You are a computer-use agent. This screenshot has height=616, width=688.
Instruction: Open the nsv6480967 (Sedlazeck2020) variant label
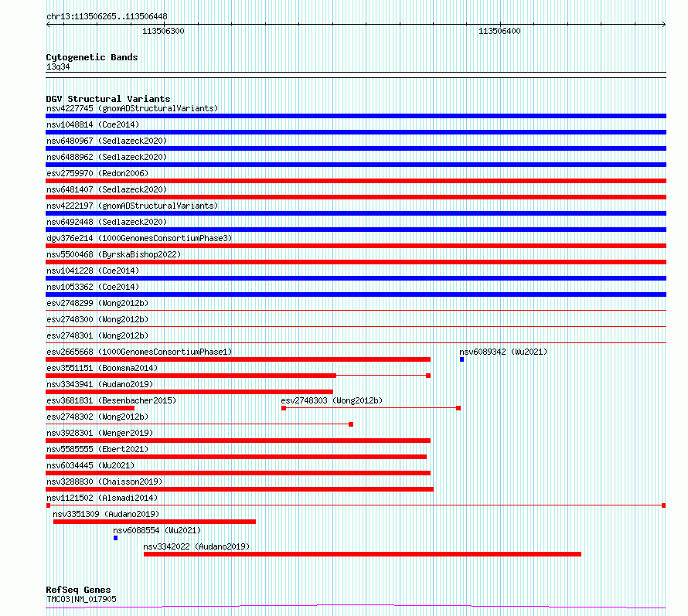tap(107, 141)
